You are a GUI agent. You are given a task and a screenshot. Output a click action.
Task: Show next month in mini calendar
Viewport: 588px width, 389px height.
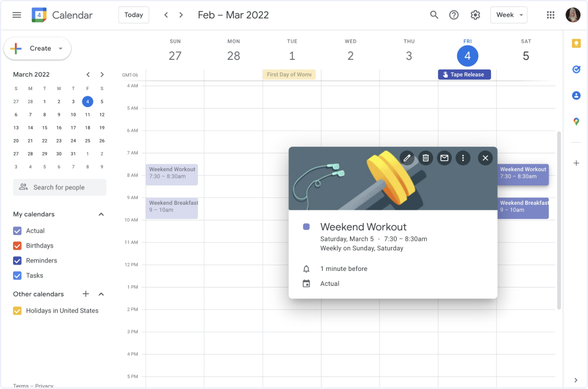[102, 75]
